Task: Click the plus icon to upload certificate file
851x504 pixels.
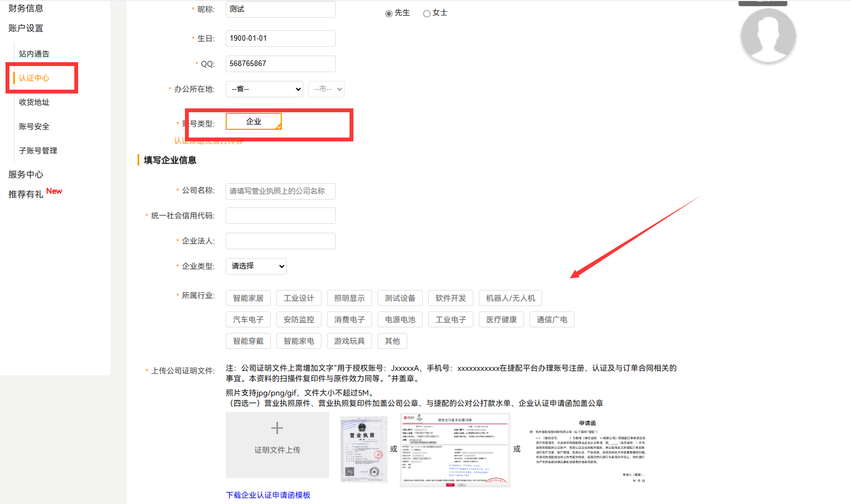Action: [277, 428]
